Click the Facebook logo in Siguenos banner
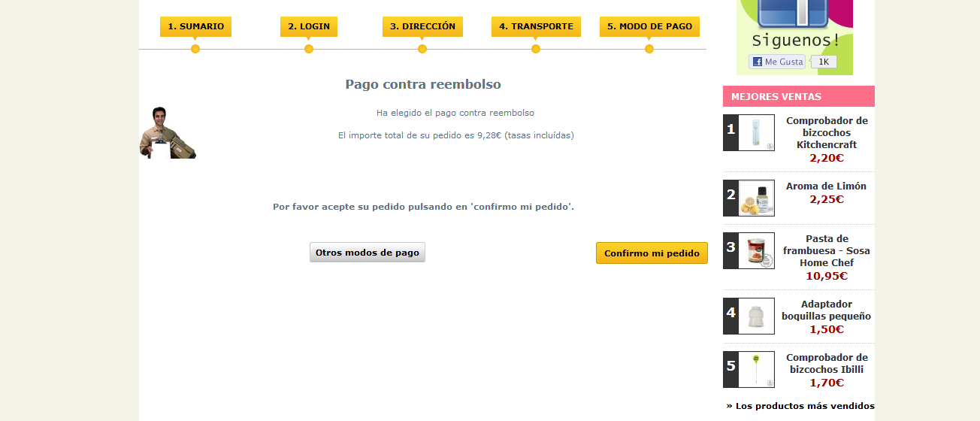The height and width of the screenshot is (421, 980). click(794, 13)
